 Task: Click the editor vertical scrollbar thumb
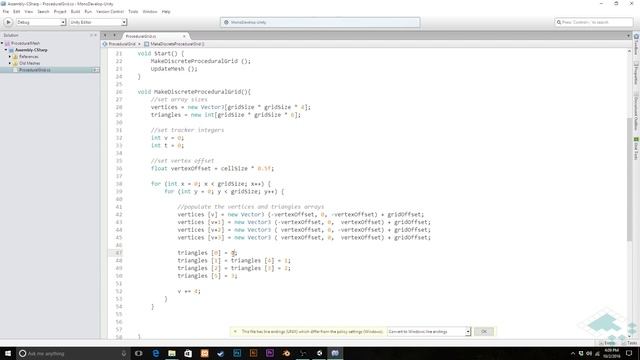(629, 180)
